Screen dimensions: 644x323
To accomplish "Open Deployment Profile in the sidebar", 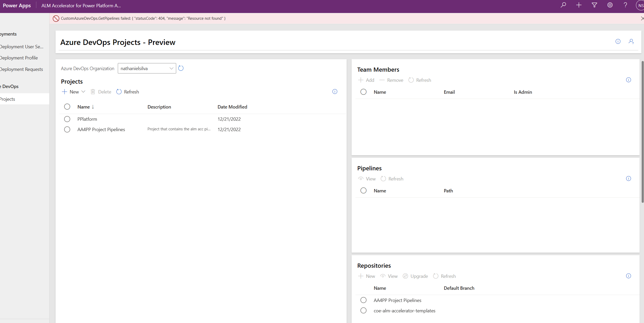I will 19,58.
